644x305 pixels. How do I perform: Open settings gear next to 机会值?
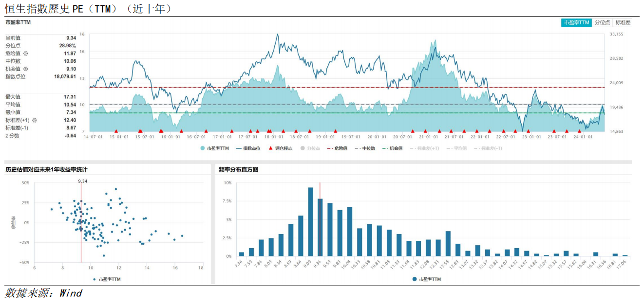point(26,69)
